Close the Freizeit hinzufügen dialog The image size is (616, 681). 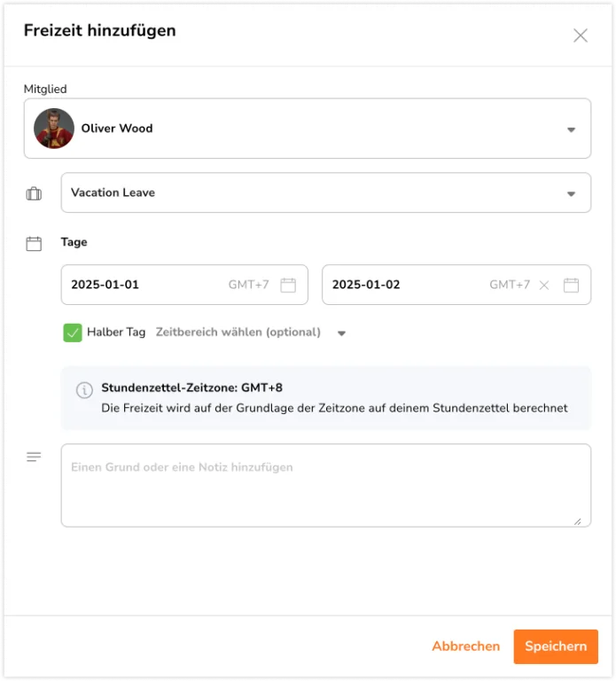[581, 35]
